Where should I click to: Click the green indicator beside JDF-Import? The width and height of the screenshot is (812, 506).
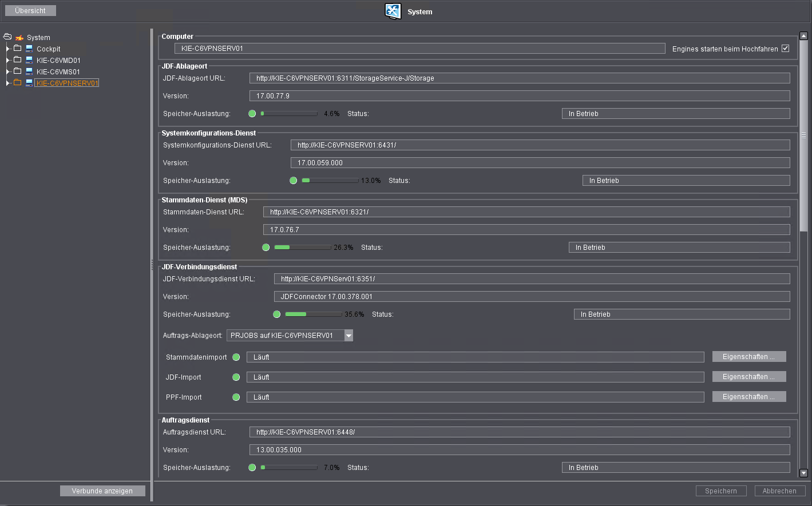pyautogui.click(x=236, y=377)
